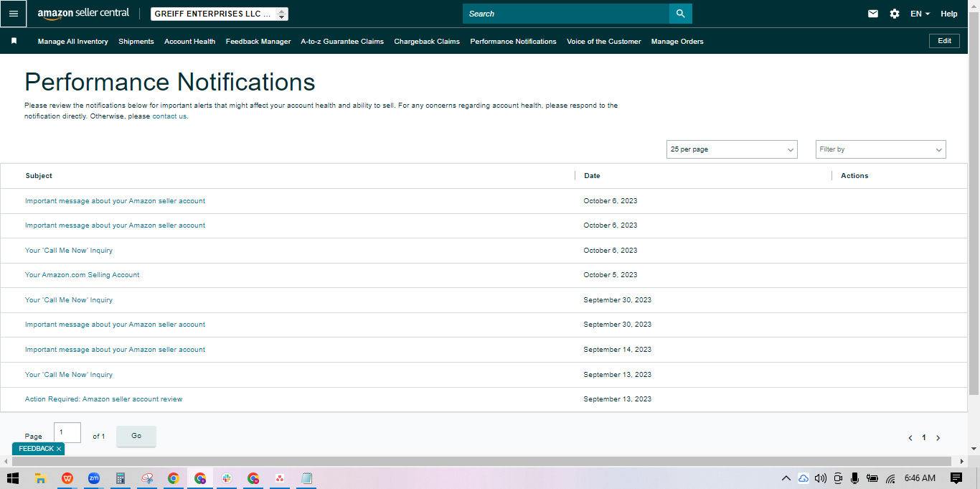Open A-to-z Guarantee Claims menu item
Viewport: 980px width, 489px height.
[x=342, y=42]
